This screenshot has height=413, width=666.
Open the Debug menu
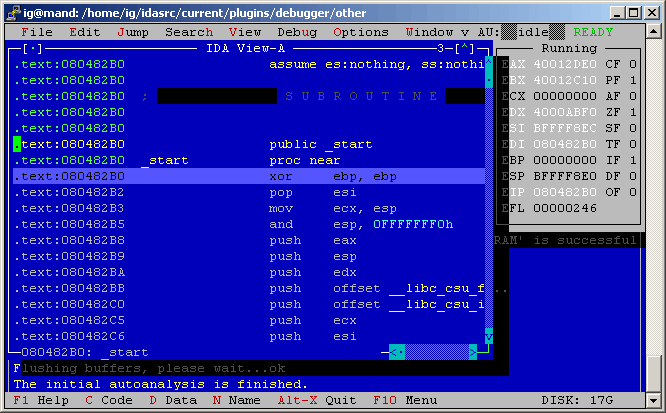tap(297, 32)
